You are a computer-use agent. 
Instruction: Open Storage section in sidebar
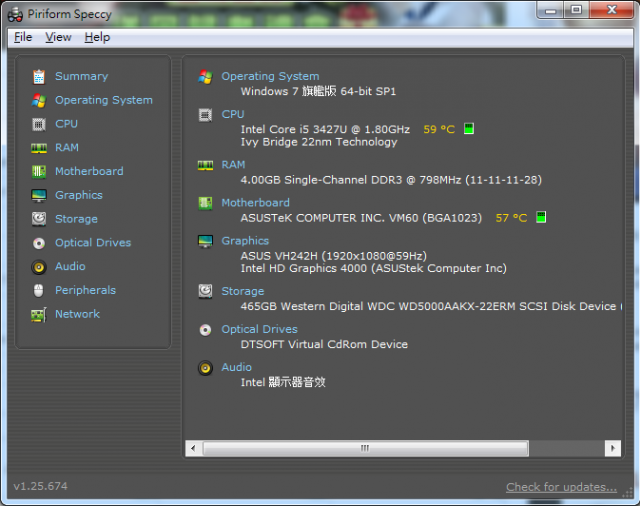[76, 219]
